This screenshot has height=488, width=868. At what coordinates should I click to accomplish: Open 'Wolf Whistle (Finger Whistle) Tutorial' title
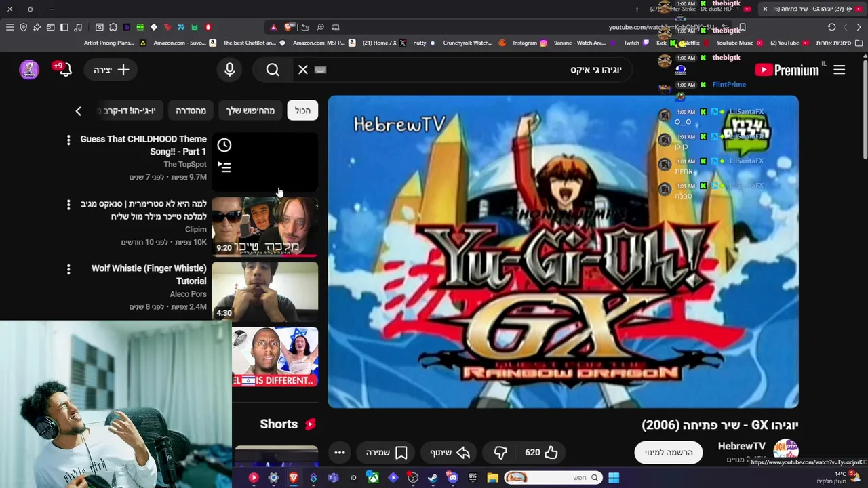pyautogui.click(x=149, y=274)
